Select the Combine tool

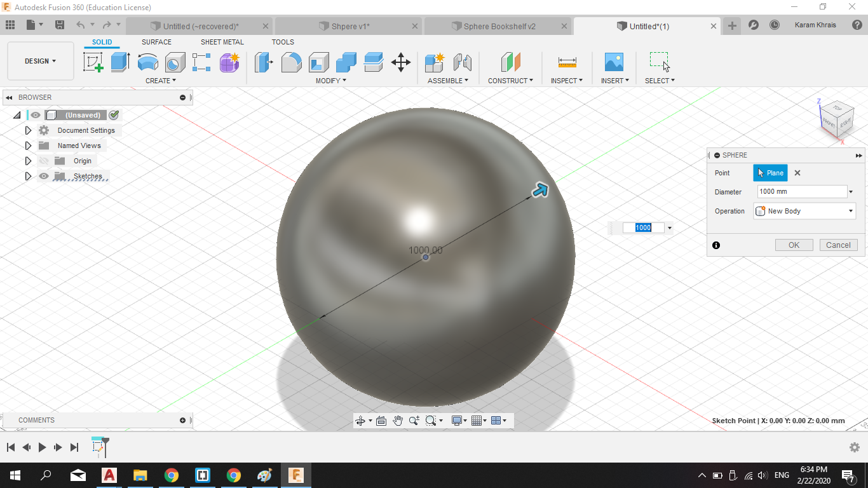coord(346,62)
